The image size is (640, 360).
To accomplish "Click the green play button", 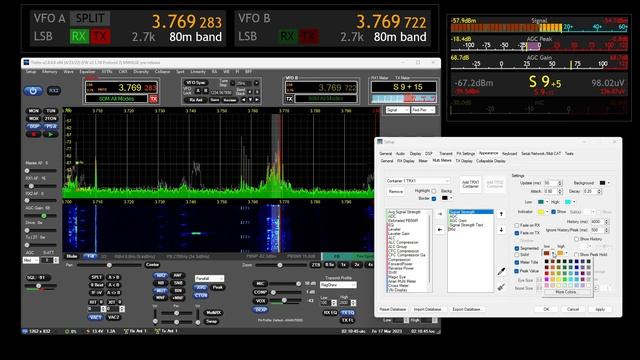I will 50,134.
